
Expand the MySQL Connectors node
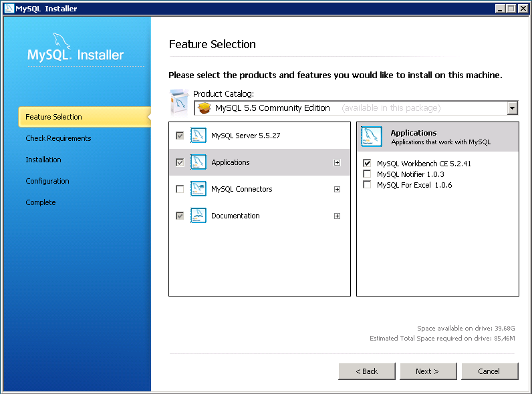(x=337, y=189)
